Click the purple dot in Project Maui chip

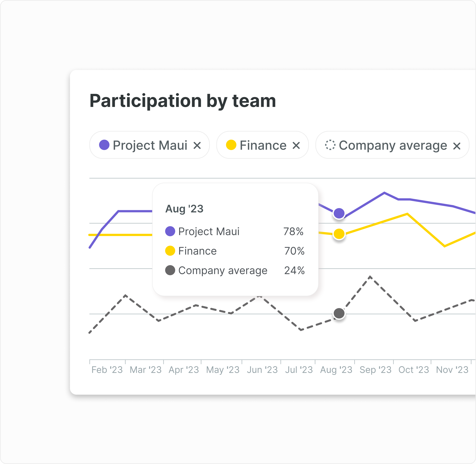pyautogui.click(x=104, y=145)
